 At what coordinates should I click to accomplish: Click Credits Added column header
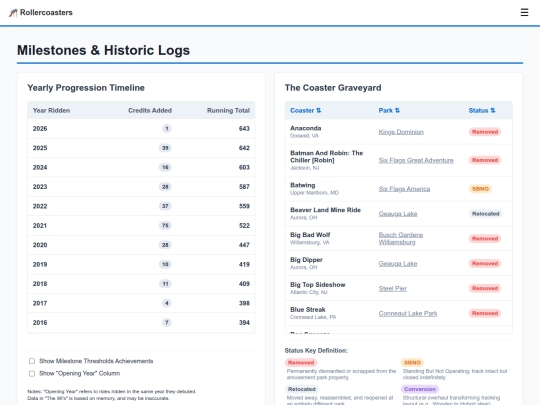coord(150,111)
